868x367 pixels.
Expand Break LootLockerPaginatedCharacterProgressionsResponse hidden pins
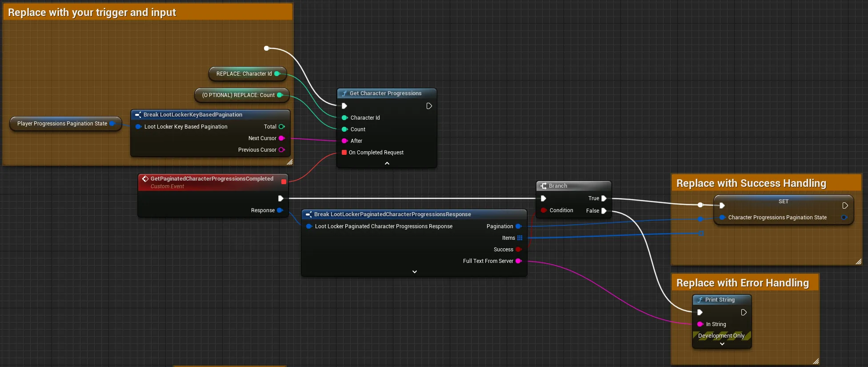point(415,272)
